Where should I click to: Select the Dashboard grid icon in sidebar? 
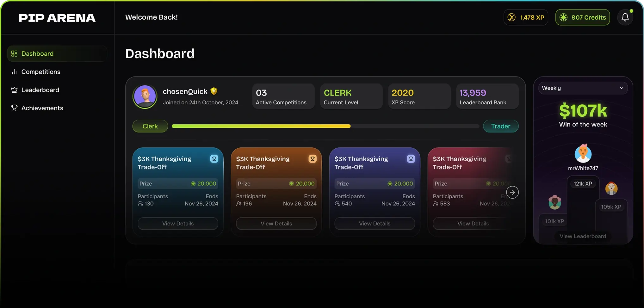(14, 53)
